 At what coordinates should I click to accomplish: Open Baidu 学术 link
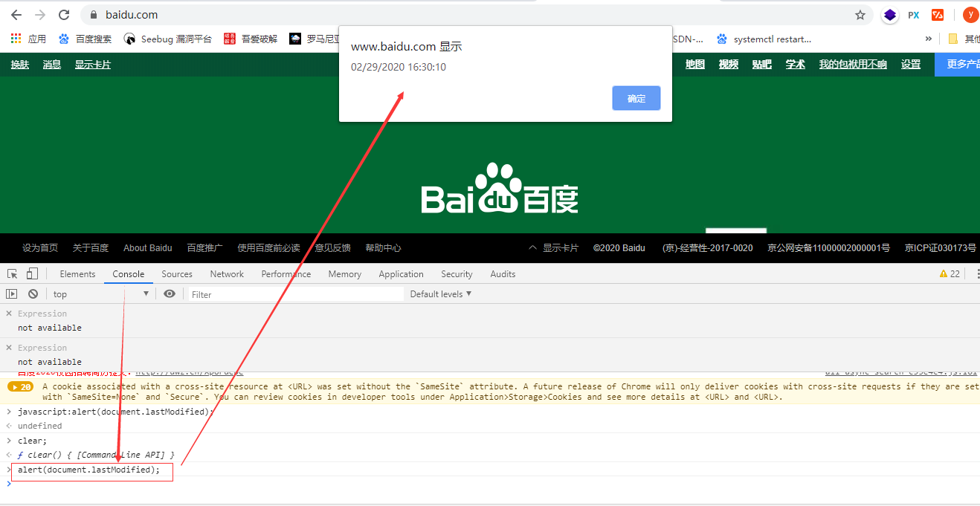coord(796,65)
